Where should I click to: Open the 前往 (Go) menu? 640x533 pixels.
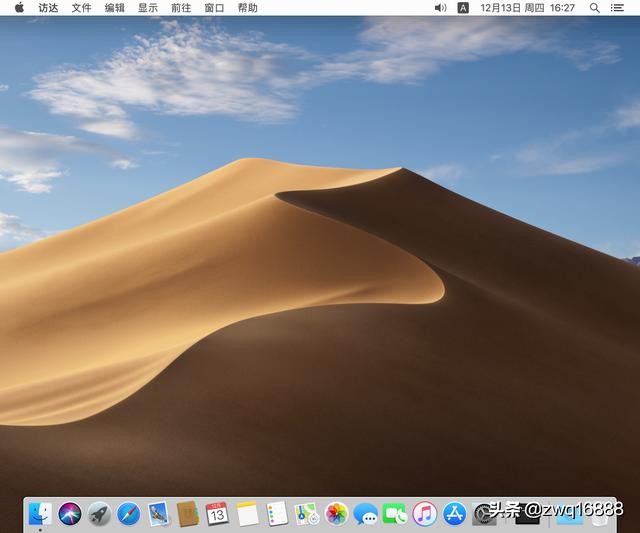point(181,7)
